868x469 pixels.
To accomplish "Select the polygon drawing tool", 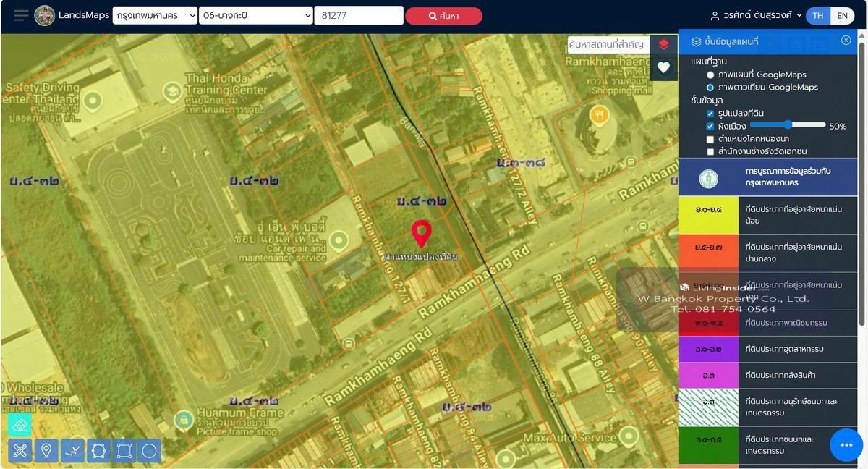I will pyautogui.click(x=98, y=451).
